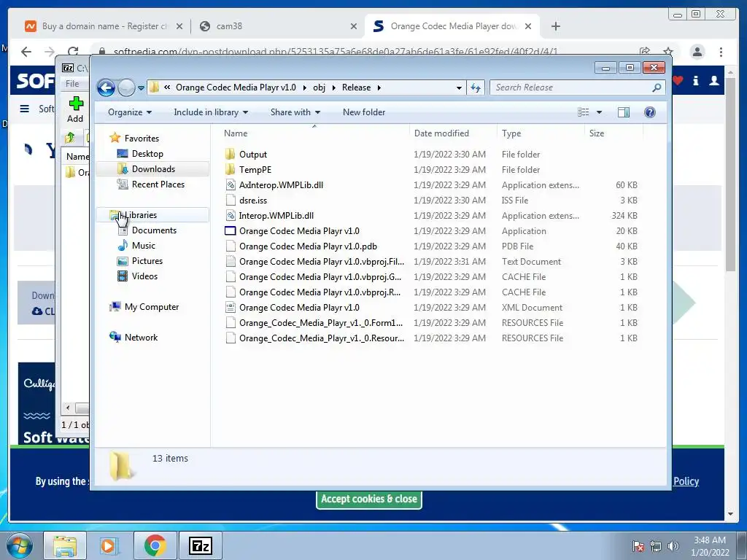The width and height of the screenshot is (747, 560).
Task: Switch to 'Buy a domain name' tab
Action: click(x=104, y=26)
